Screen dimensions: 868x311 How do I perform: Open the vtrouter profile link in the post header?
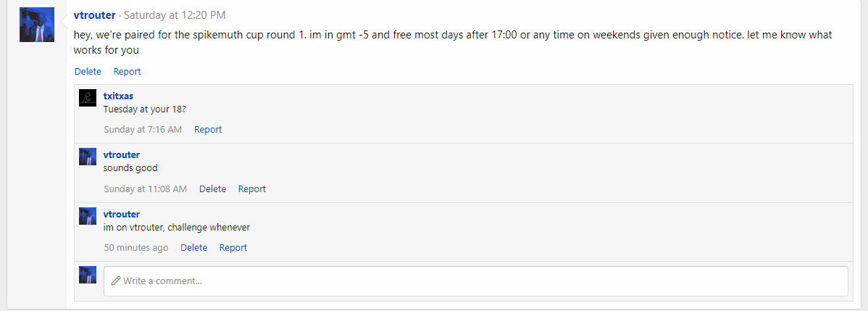[x=94, y=15]
